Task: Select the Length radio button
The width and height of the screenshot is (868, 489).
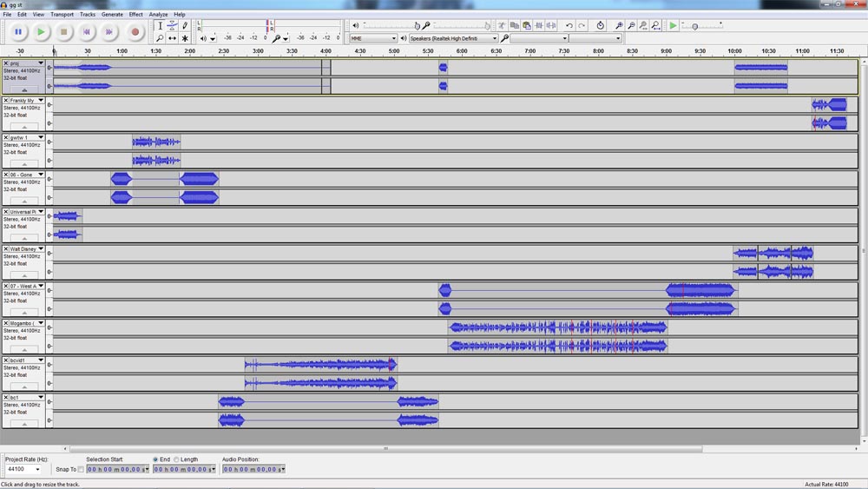Action: 176,459
